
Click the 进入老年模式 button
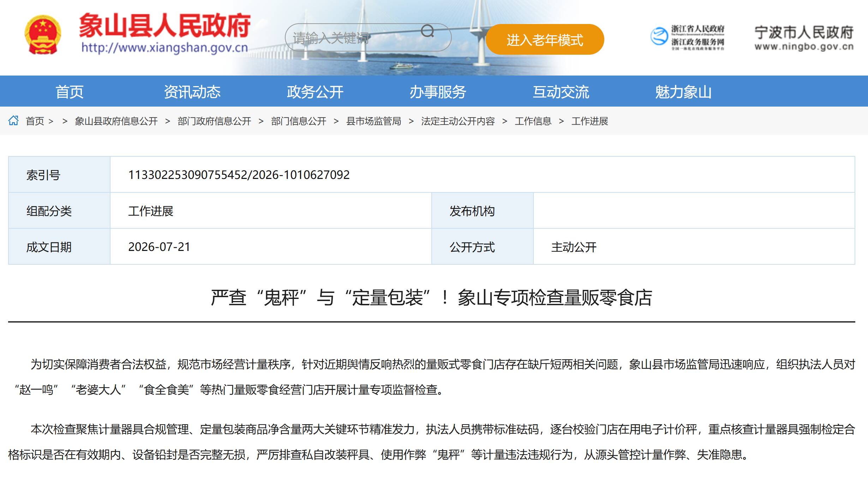[545, 40]
